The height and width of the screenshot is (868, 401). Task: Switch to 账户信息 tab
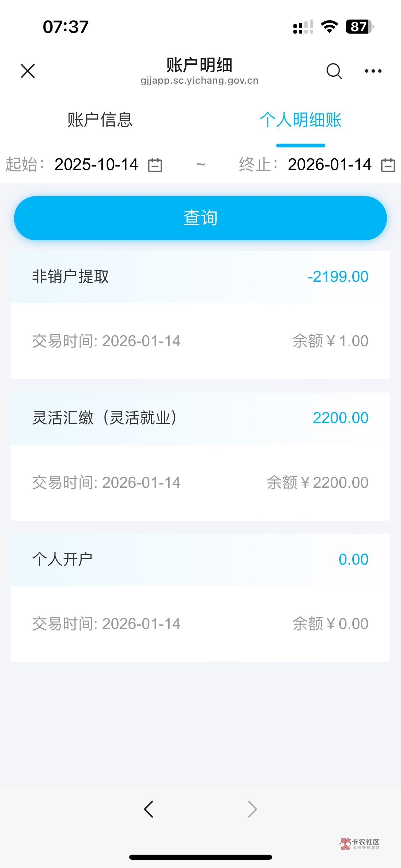100,120
